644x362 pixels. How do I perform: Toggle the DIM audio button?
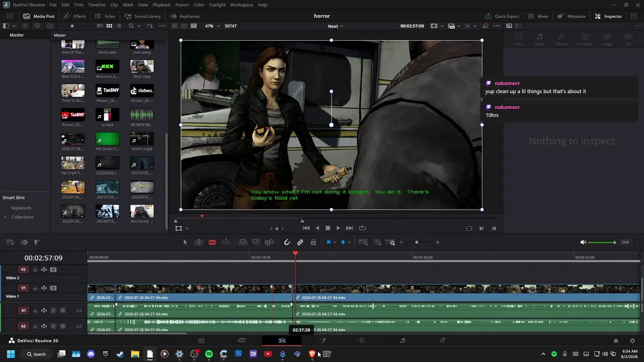coord(625,242)
